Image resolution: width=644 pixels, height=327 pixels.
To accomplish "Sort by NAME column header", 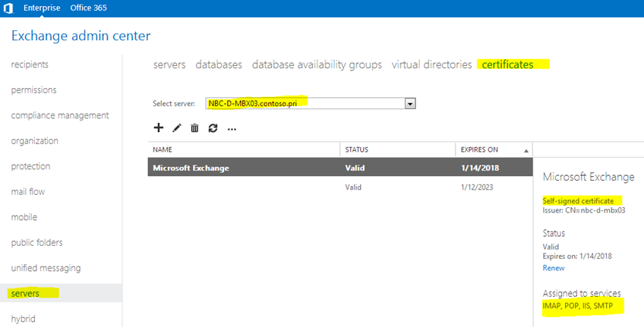I will point(163,149).
